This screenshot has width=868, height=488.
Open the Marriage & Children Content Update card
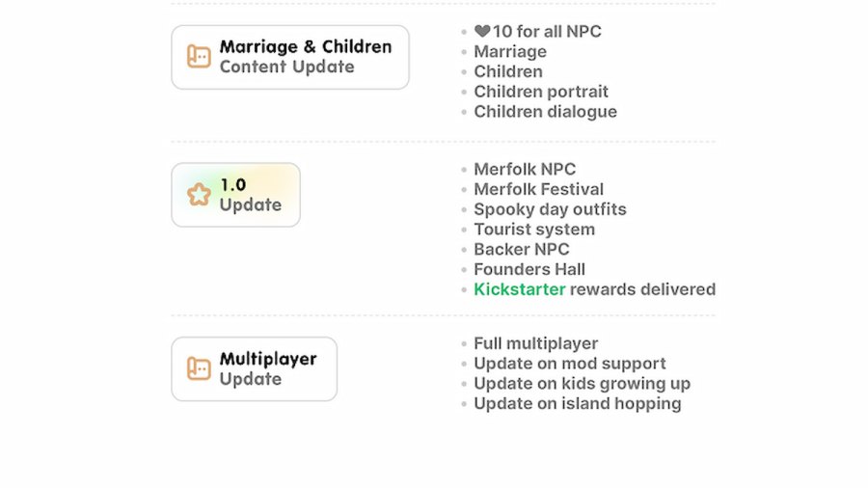[290, 57]
